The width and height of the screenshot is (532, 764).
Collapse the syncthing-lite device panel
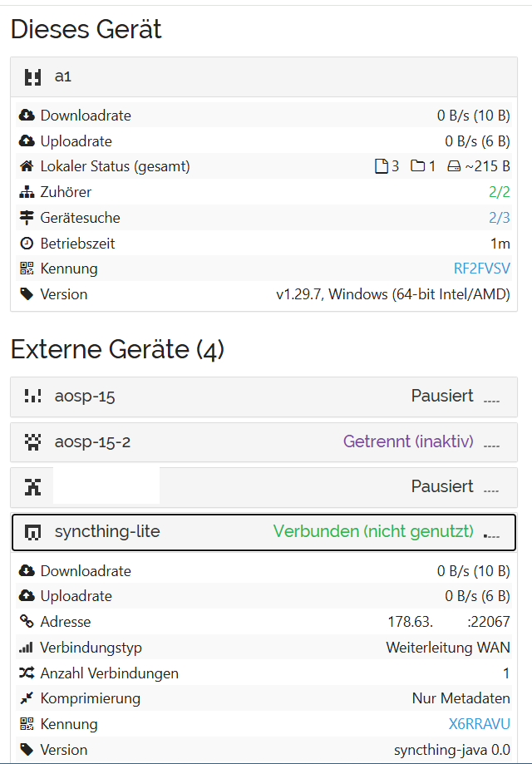pos(264,532)
